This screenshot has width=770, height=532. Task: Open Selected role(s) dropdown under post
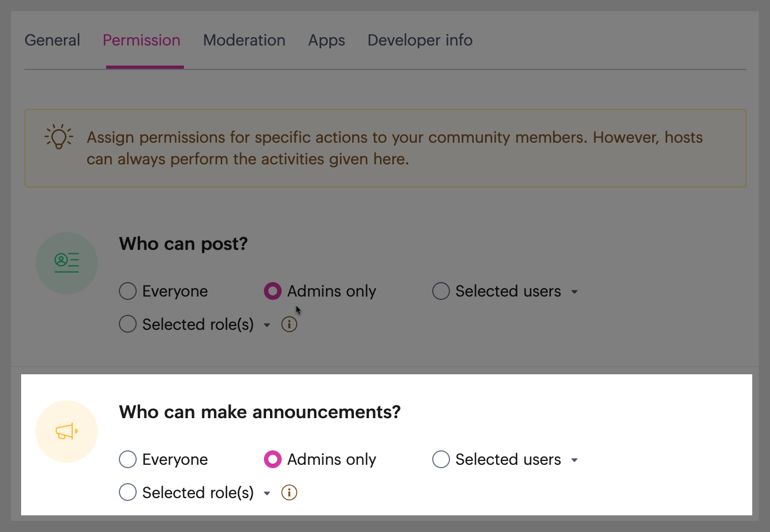[x=267, y=325]
